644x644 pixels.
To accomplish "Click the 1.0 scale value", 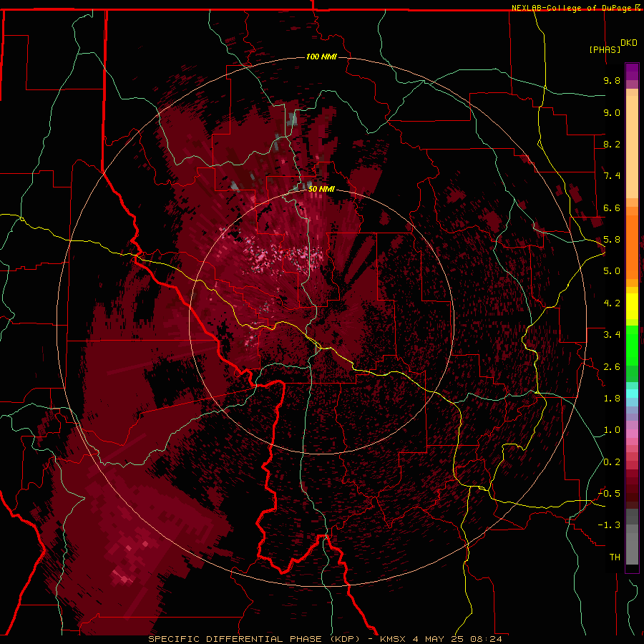I will coord(612,430).
